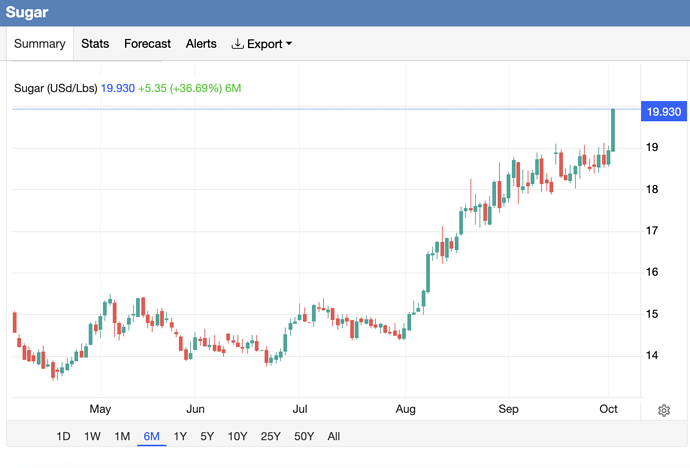Click the Sugar header title
This screenshot has height=468, width=690.
coord(27,12)
